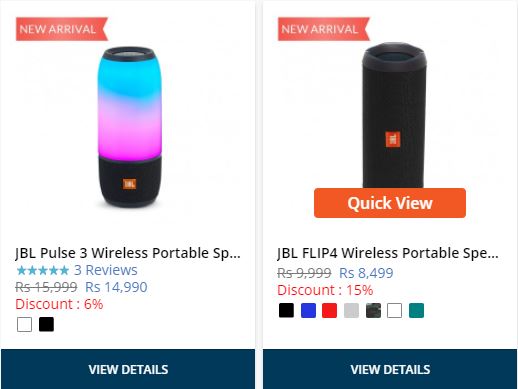Open View Details for JBL Pulse 3
This screenshot has height=389, width=518.
click(128, 369)
